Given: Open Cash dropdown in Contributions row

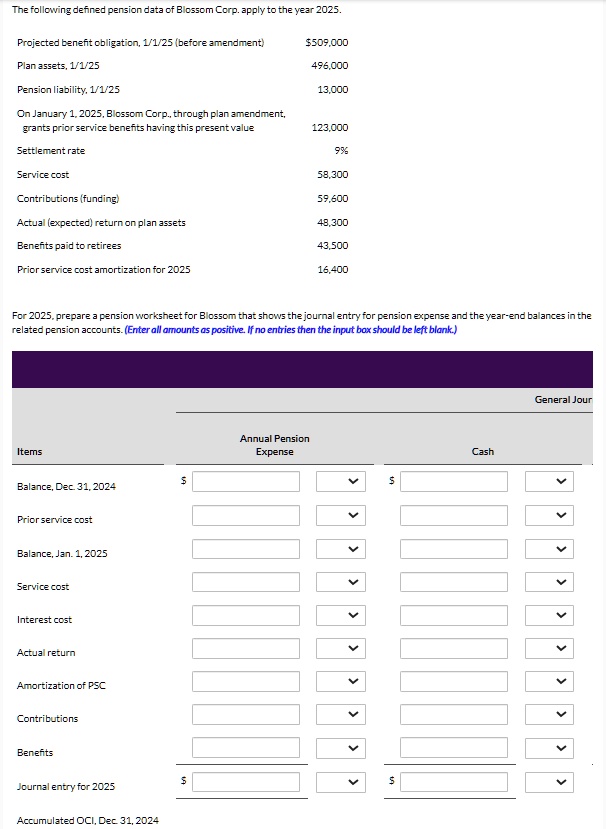Looking at the screenshot, I should pyautogui.click(x=549, y=715).
